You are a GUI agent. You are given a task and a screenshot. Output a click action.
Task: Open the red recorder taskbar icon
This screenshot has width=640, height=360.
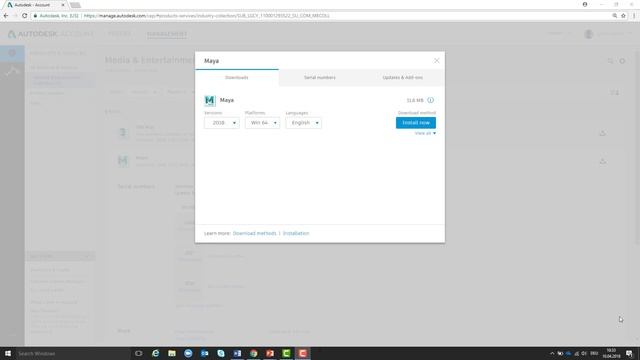[302, 353]
